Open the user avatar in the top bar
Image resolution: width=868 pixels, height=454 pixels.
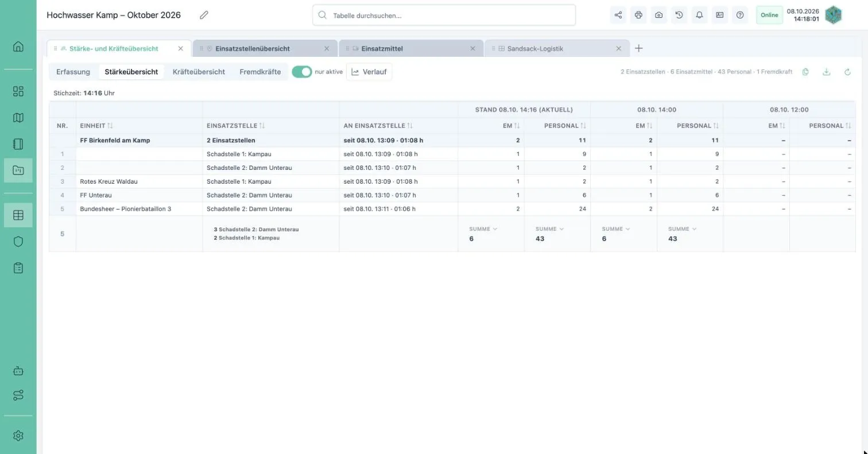pos(833,15)
